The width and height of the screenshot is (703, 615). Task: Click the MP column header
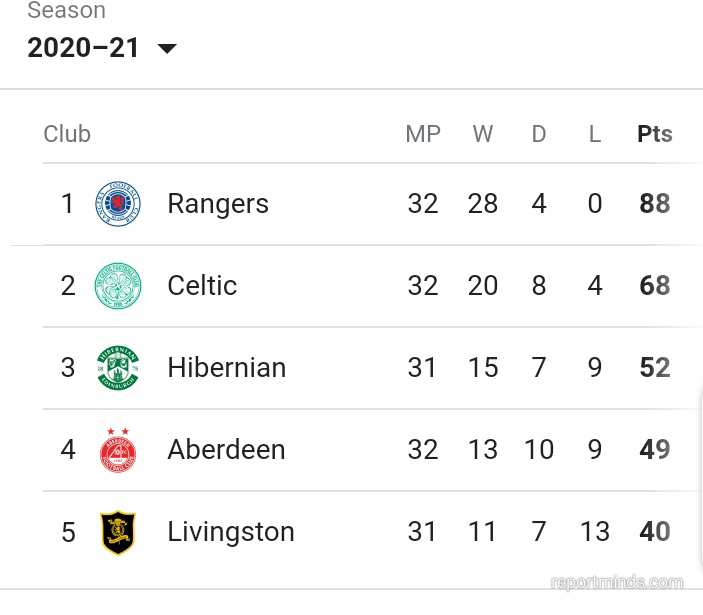[423, 134]
